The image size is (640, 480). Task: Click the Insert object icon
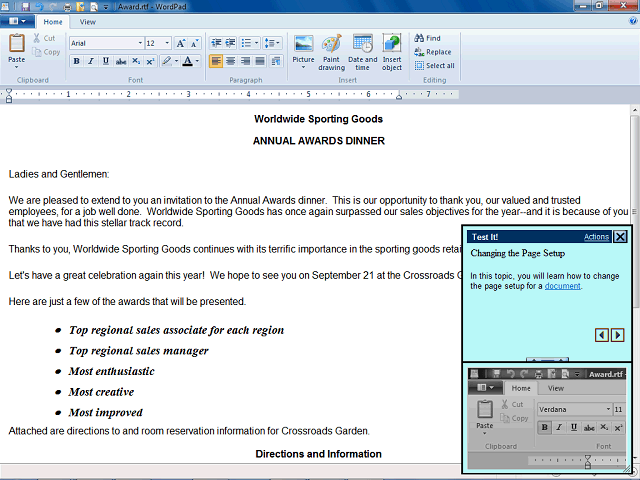tap(392, 43)
